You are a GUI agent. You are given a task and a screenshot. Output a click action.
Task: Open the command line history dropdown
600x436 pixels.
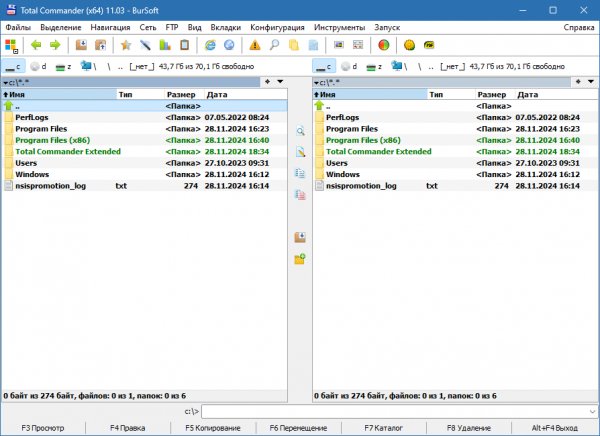[591, 411]
